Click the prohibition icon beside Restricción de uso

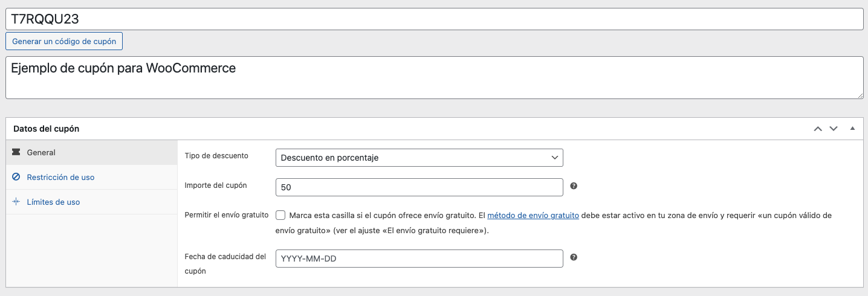[x=16, y=178]
